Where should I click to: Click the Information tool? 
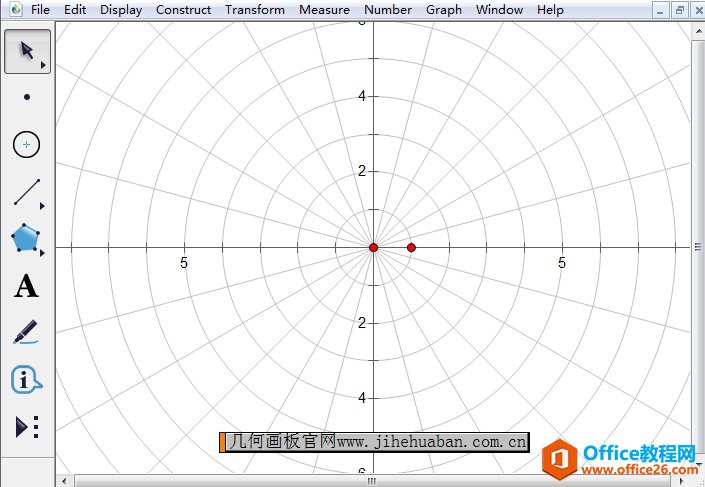click(27, 380)
